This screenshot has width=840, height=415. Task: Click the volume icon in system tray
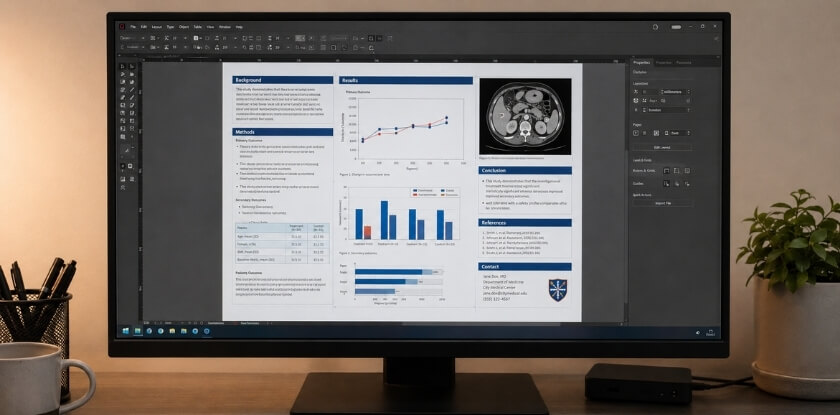click(698, 332)
